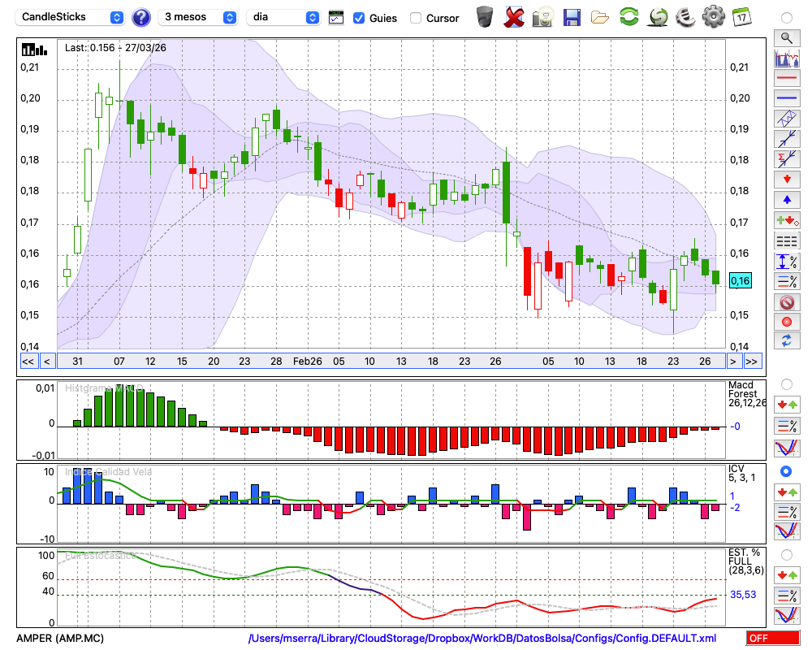Select the blue horizontal line drawing tool
Screen dimensions: 812x650
tap(786, 98)
